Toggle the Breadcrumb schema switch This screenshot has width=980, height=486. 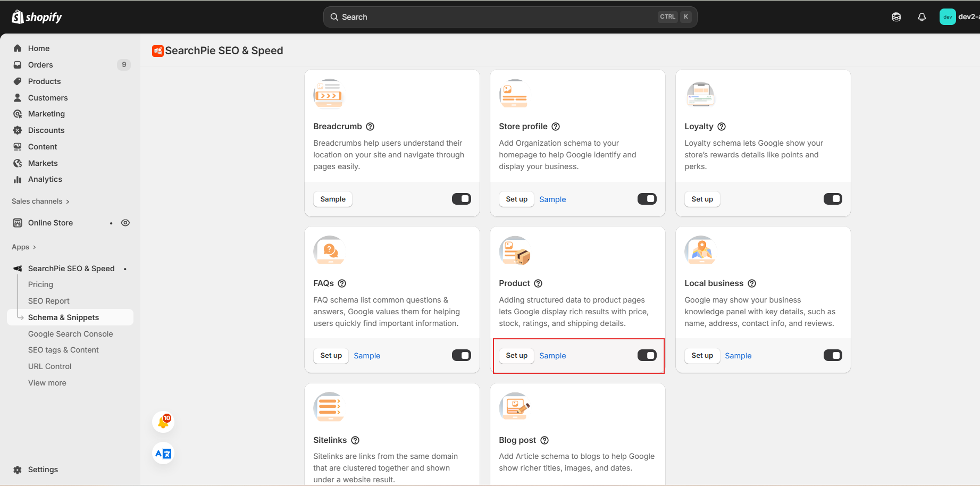coord(461,199)
